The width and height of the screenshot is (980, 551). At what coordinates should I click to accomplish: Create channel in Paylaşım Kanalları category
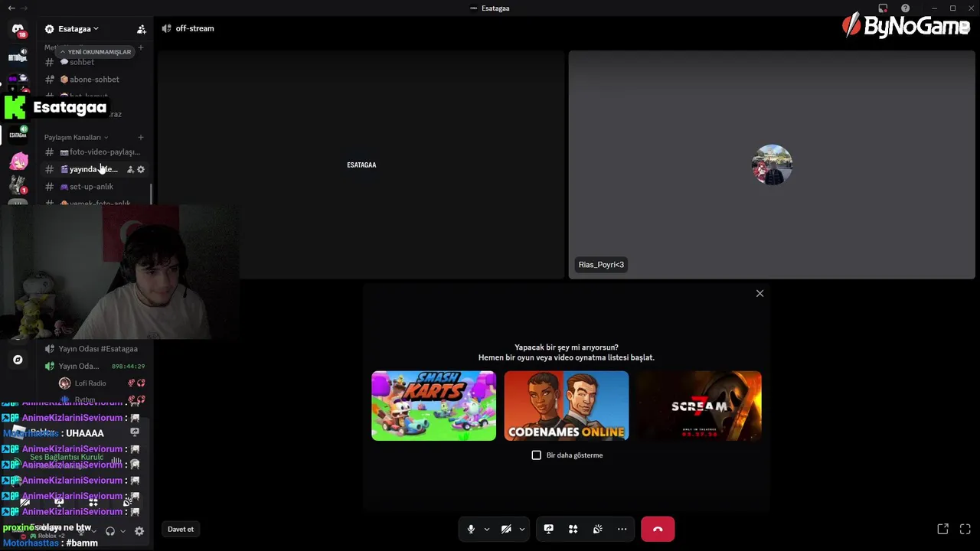tap(140, 137)
